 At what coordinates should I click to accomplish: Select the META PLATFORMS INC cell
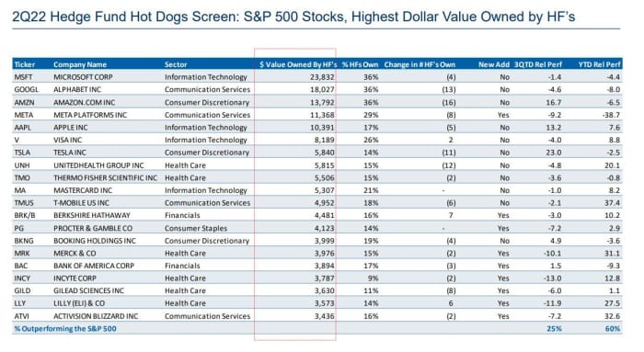[90, 115]
